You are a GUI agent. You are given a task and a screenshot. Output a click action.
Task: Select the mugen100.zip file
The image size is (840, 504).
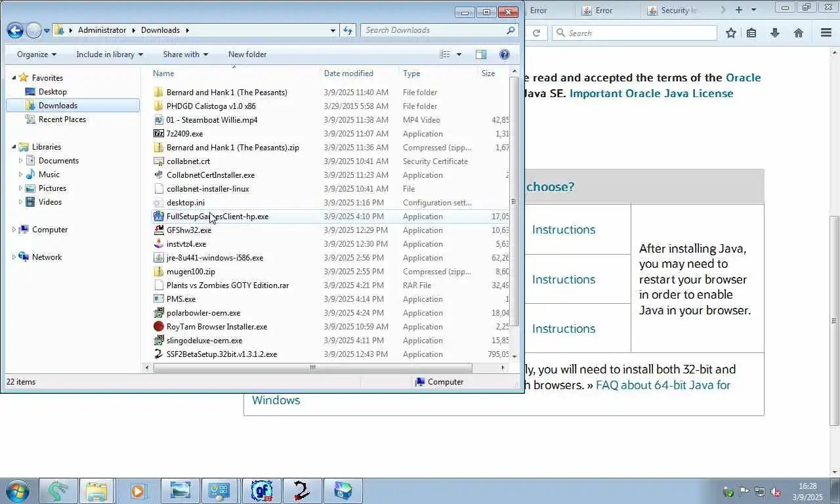tap(191, 272)
